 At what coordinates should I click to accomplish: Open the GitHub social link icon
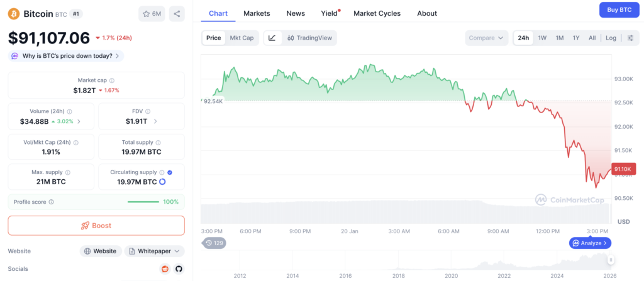pyautogui.click(x=179, y=269)
